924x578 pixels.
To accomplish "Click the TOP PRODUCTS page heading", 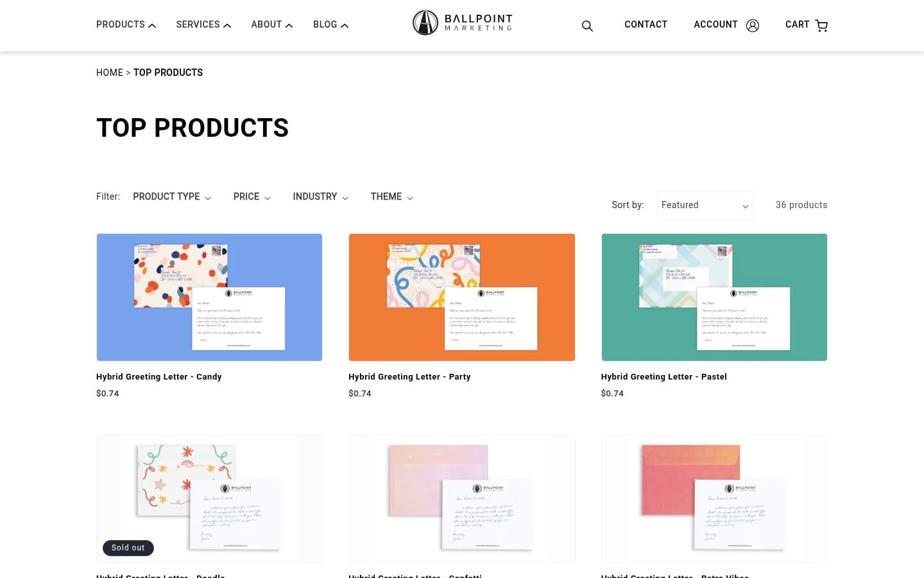I will tap(193, 128).
